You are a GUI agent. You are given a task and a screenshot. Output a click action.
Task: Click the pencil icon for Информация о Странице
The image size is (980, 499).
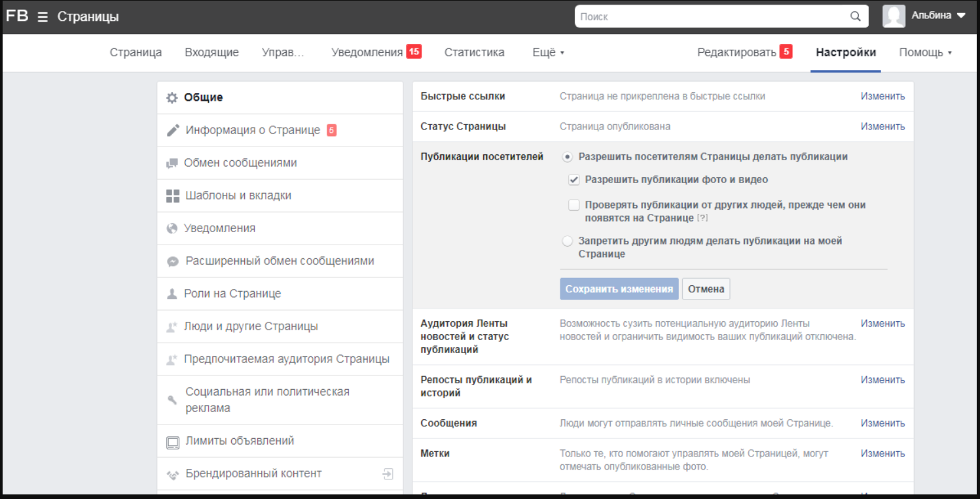172,129
